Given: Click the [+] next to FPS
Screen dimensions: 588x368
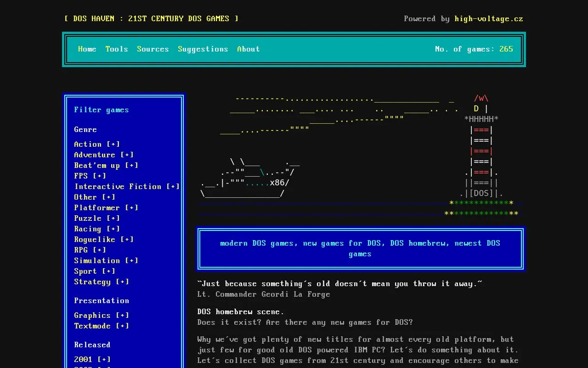Looking at the screenshot, I should click(99, 176).
